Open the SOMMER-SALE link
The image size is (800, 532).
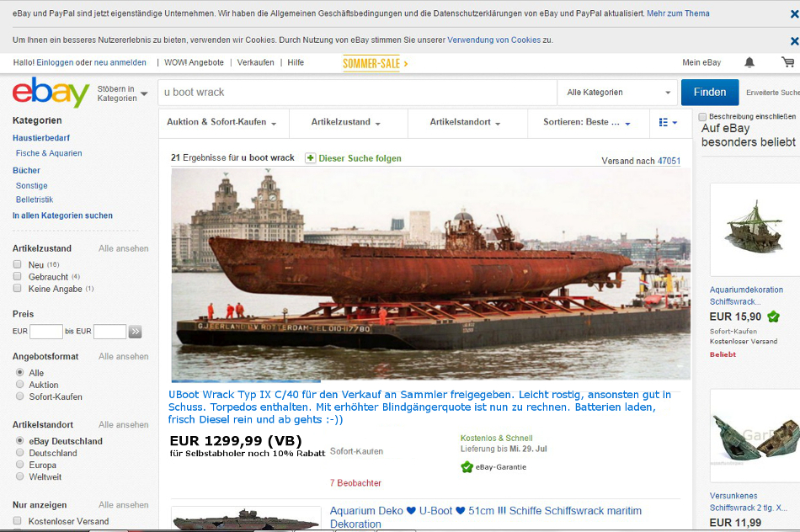point(375,63)
